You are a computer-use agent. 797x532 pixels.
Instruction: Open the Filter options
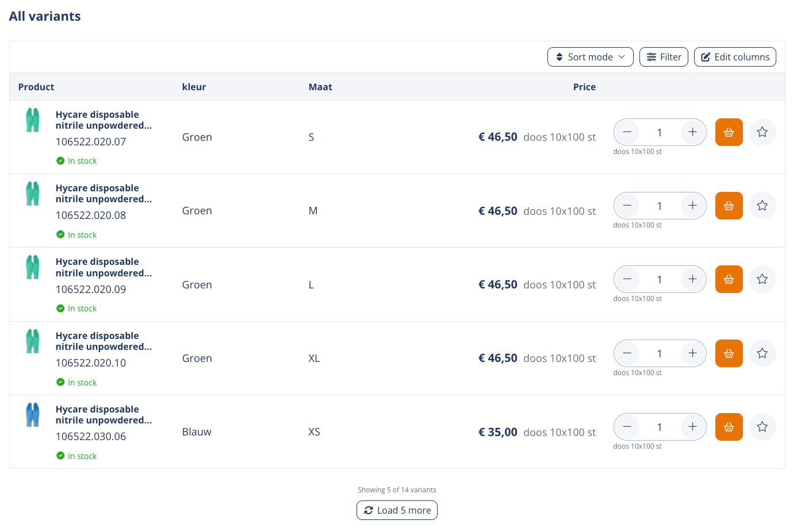tap(664, 57)
